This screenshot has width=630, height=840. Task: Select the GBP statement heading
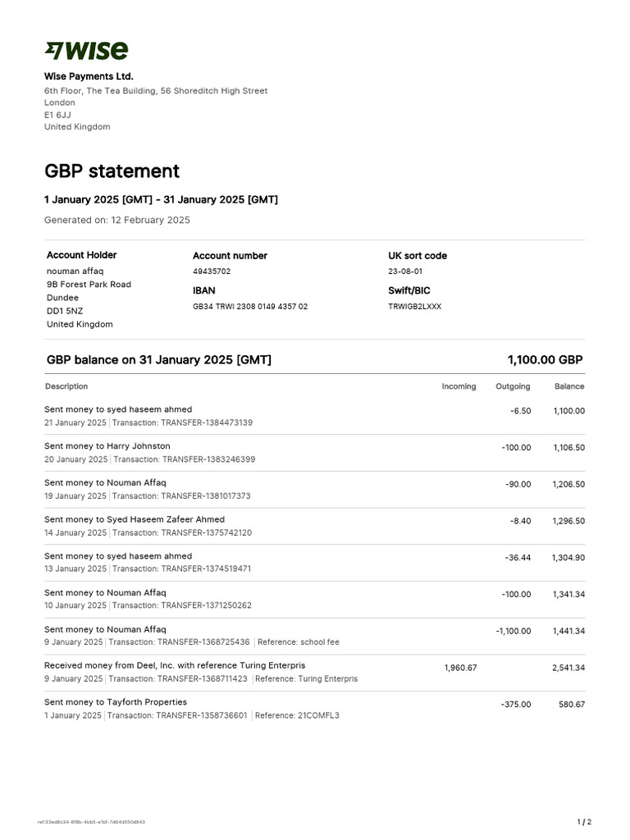point(112,171)
